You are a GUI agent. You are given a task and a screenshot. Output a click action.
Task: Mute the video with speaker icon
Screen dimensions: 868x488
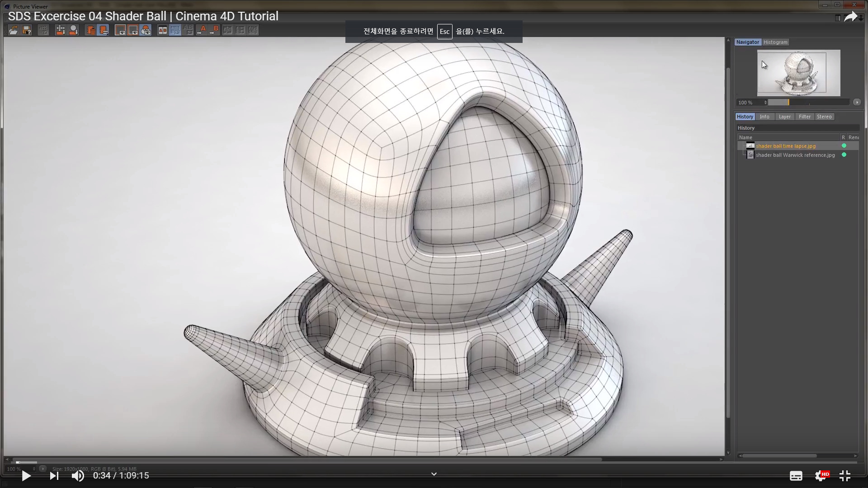tap(78, 476)
